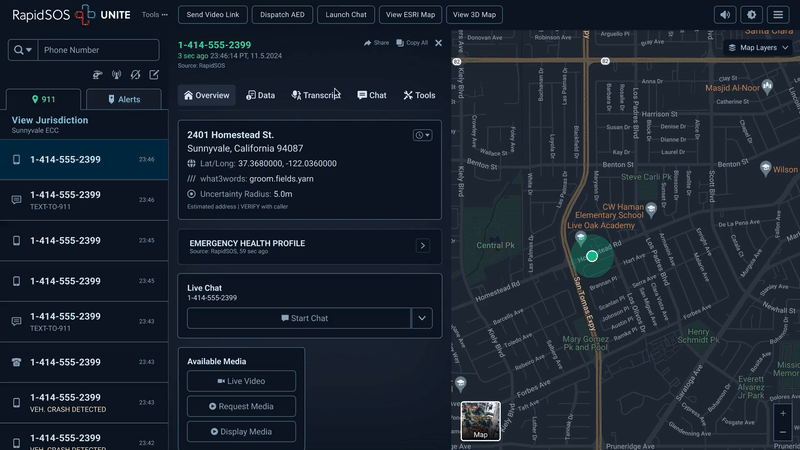Select the 23:43 TEXT-TO-911 row

[x=84, y=321]
